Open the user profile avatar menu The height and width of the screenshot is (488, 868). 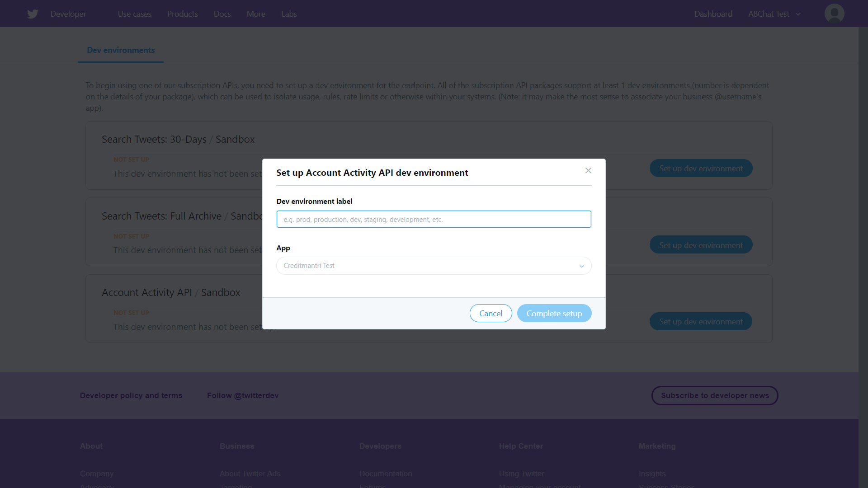834,14
